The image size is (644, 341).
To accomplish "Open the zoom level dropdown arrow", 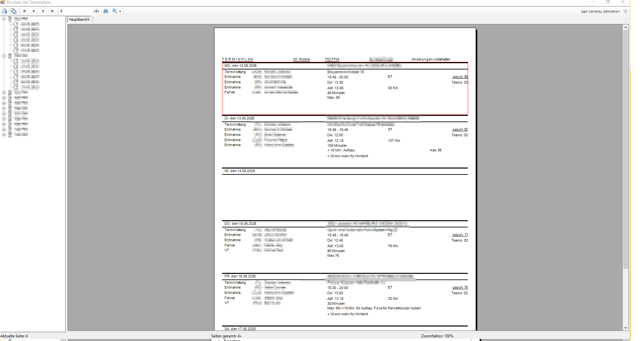I will (120, 12).
